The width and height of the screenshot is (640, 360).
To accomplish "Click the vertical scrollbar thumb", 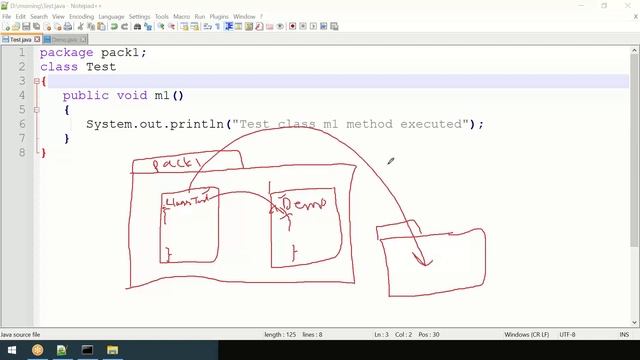I will [x=634, y=150].
